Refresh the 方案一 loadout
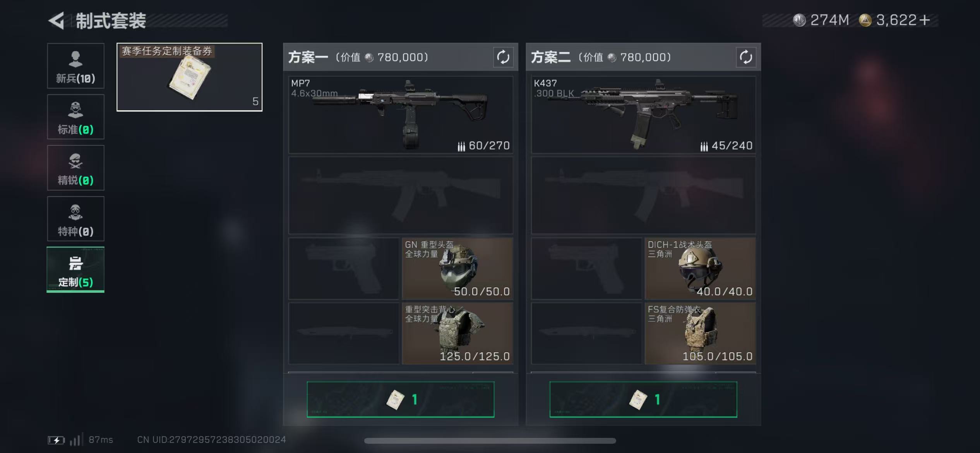Image resolution: width=980 pixels, height=453 pixels. click(x=503, y=57)
